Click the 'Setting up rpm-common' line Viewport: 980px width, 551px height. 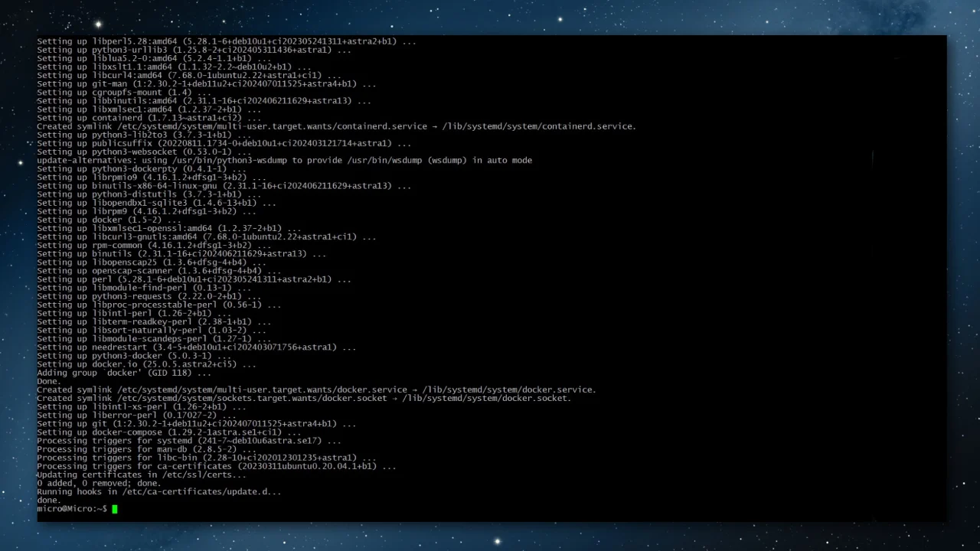[x=154, y=245]
